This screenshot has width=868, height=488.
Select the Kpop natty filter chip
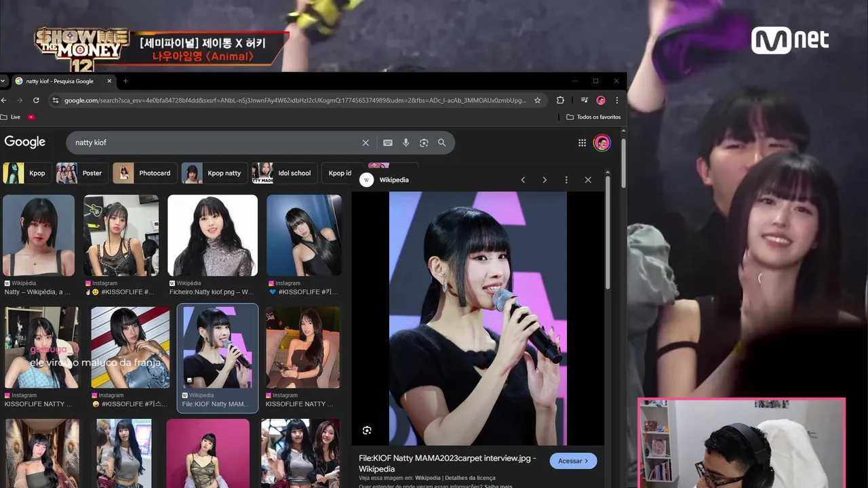[214, 173]
